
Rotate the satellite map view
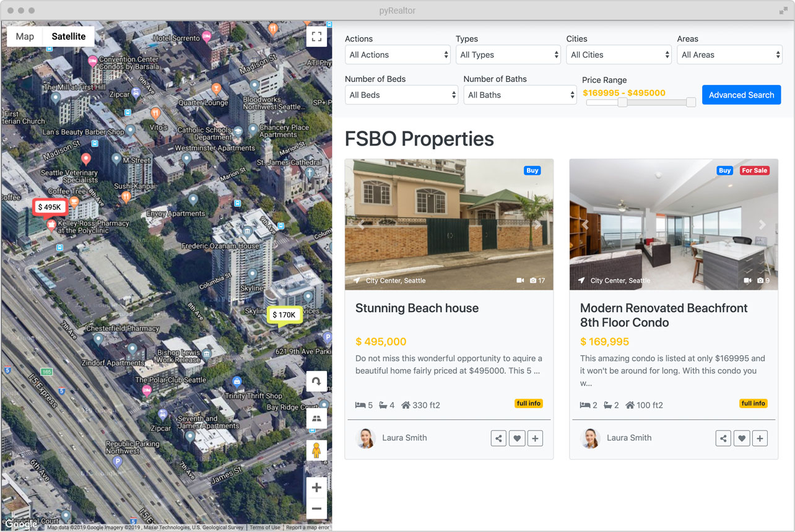(x=316, y=382)
